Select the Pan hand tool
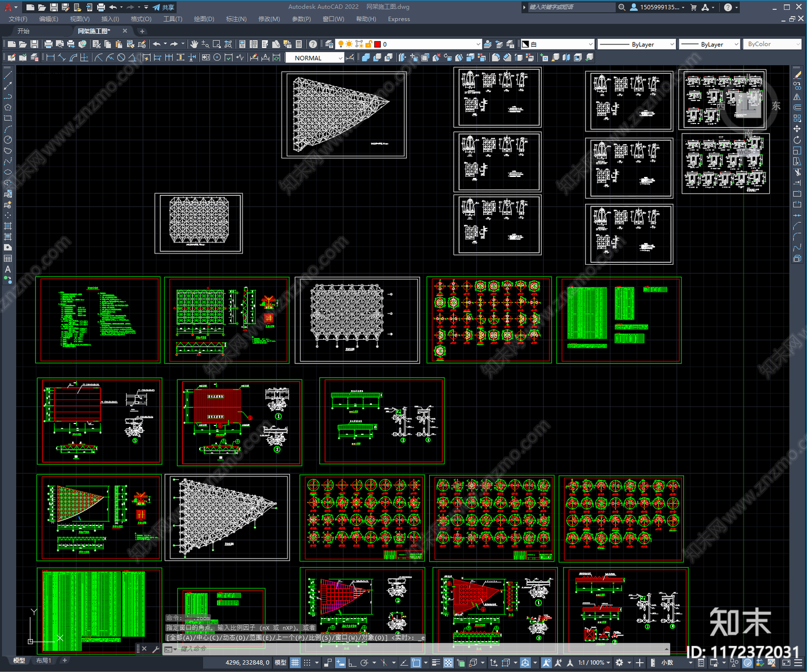 (x=194, y=44)
